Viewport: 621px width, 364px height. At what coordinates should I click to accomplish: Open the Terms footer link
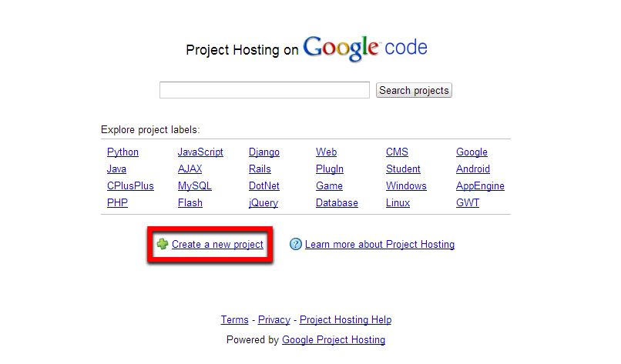(235, 319)
